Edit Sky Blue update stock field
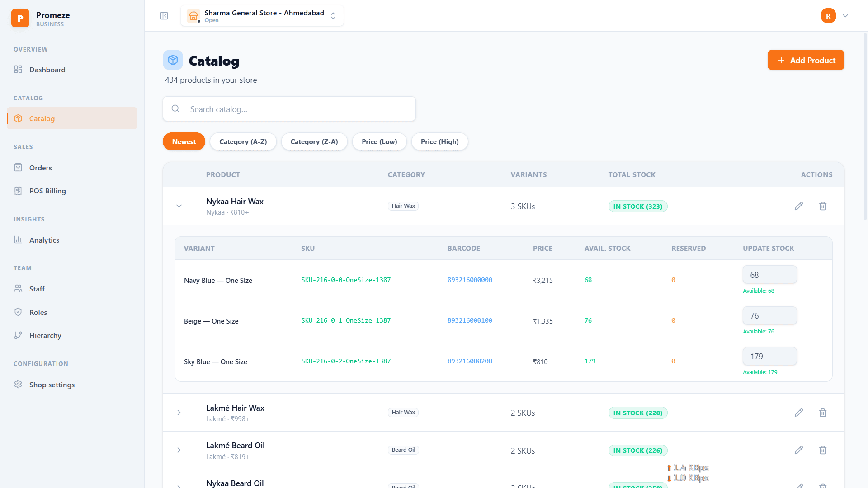The width and height of the screenshot is (868, 488). click(769, 356)
